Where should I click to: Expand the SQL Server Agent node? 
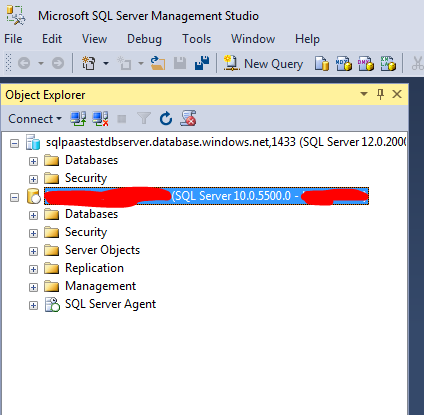(33, 306)
